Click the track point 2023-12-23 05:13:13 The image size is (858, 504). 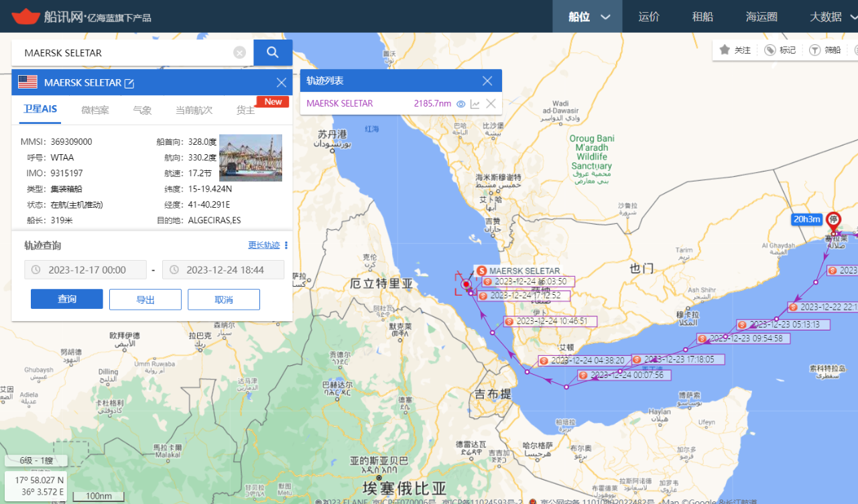pos(783,324)
